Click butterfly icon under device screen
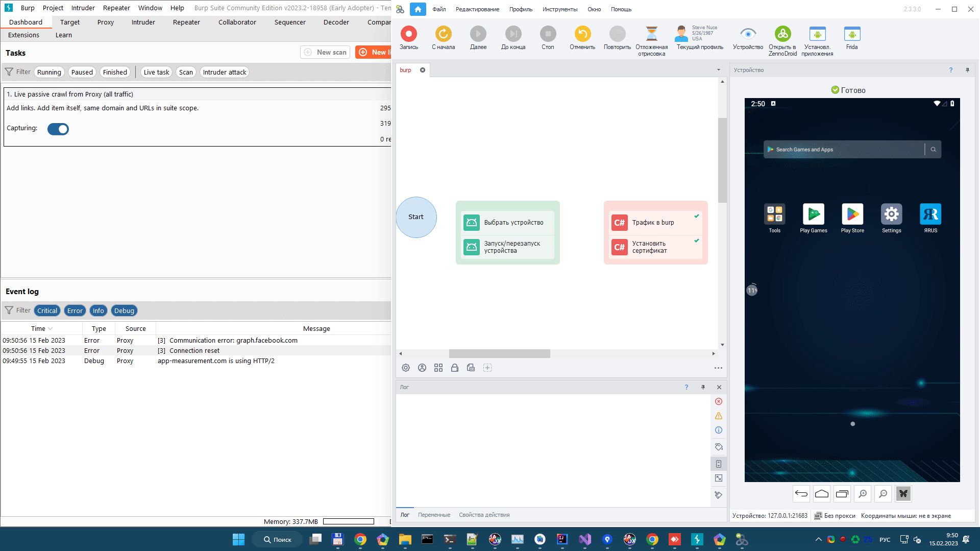This screenshot has width=980, height=551. (903, 493)
